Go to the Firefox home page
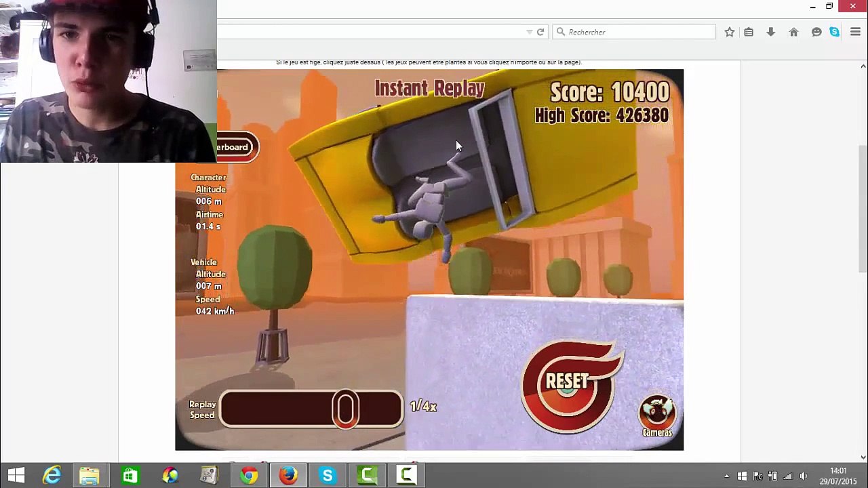Viewport: 868px width, 488px height. point(793,32)
